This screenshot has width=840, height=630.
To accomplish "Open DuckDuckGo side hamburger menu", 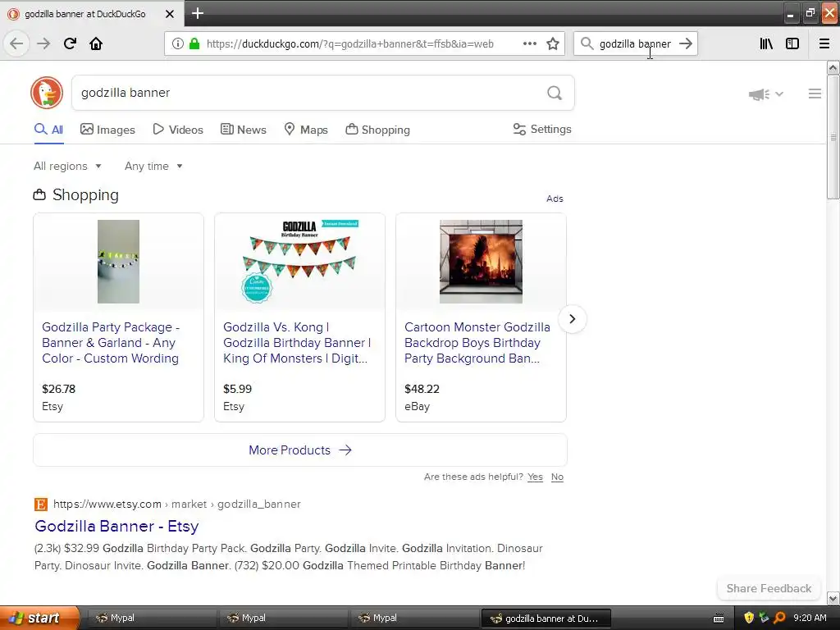I will click(x=815, y=94).
